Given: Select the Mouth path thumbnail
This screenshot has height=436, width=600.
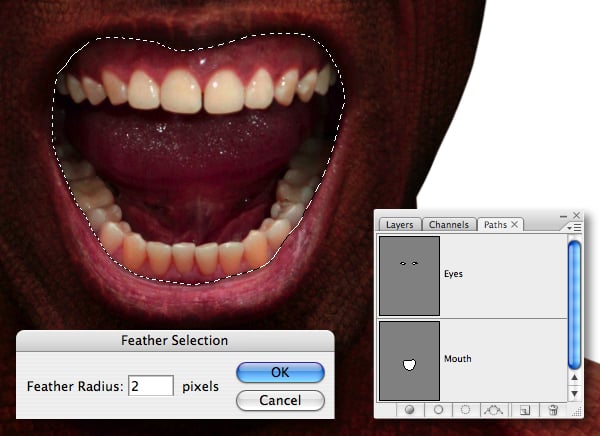Looking at the screenshot, I should (x=409, y=361).
